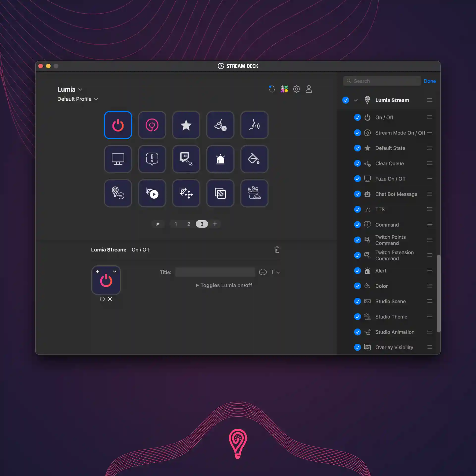
Task: Select the second key state radio button
Action: click(110, 299)
